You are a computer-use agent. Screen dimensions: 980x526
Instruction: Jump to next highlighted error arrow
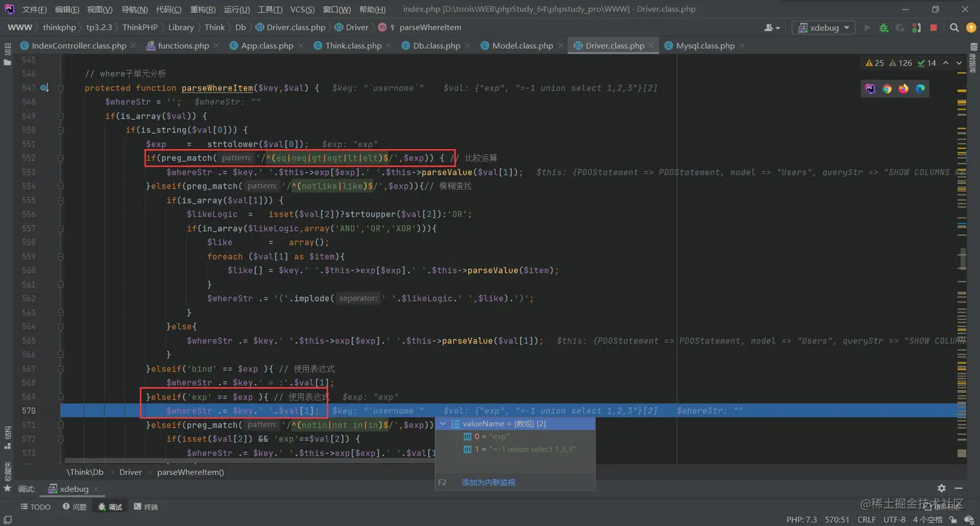(x=959, y=63)
